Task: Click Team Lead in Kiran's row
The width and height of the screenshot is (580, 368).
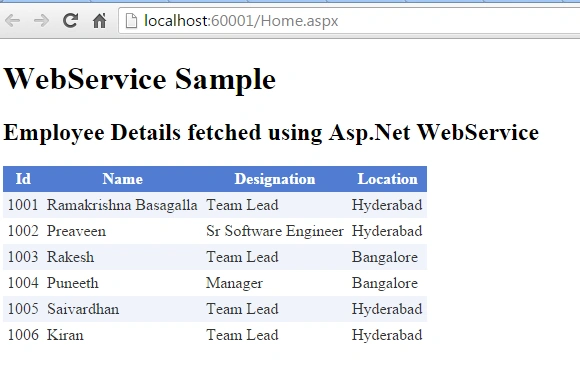Action: [x=242, y=335]
